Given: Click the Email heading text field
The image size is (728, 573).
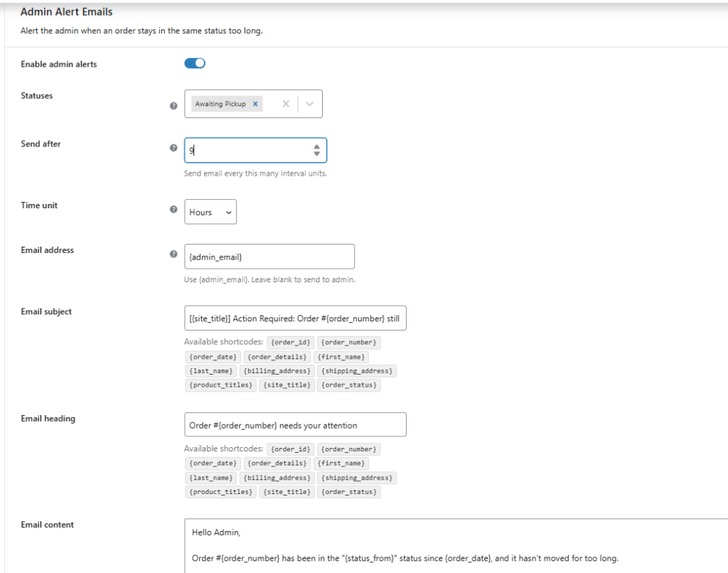Looking at the screenshot, I should 295,424.
